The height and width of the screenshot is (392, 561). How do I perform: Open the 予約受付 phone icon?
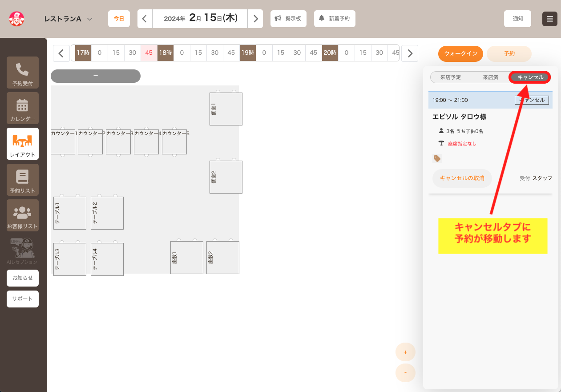22,72
